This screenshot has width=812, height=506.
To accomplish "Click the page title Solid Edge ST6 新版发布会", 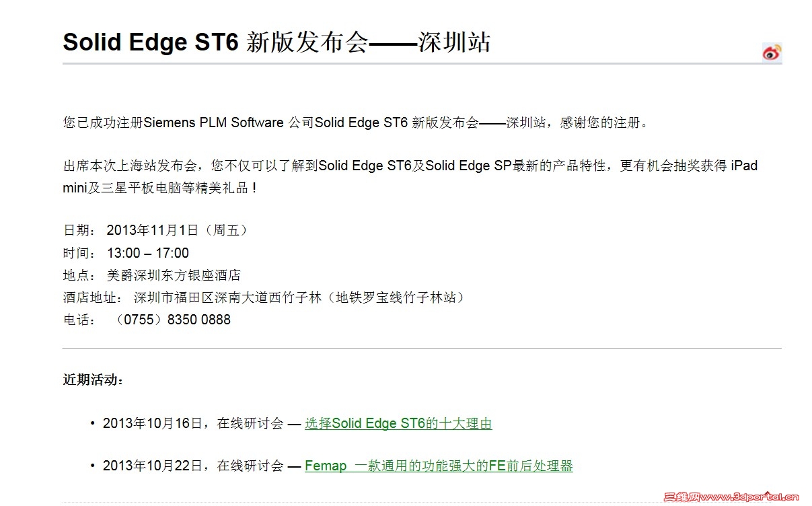I will pyautogui.click(x=215, y=42).
